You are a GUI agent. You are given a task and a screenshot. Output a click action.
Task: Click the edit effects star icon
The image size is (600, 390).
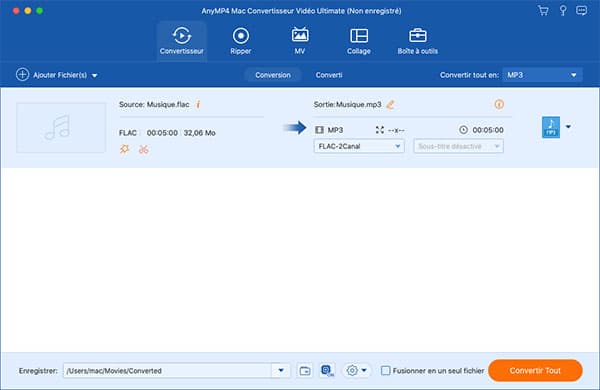click(124, 149)
